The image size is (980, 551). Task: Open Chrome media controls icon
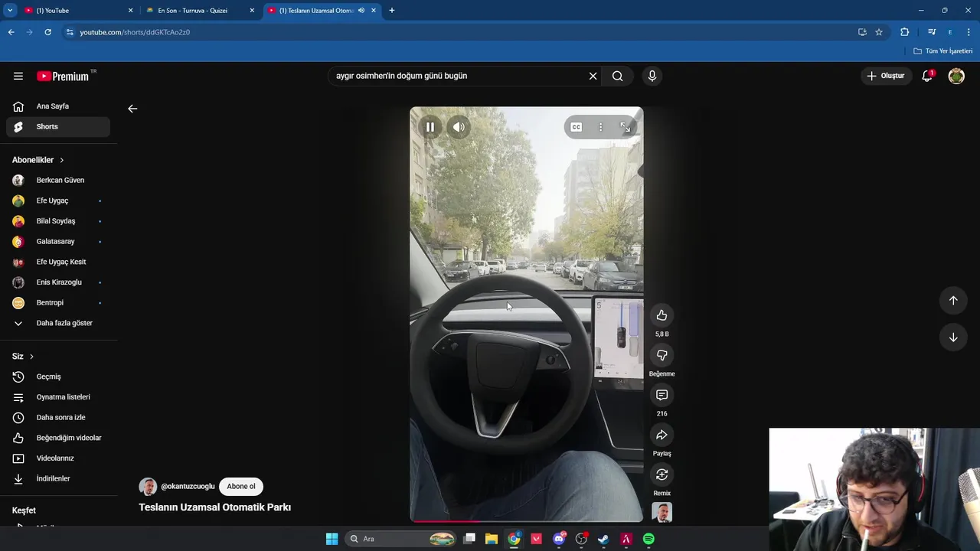[x=932, y=32]
